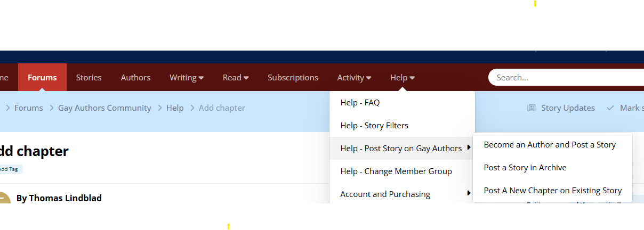Switch to the Stories tab
The height and width of the screenshot is (230, 644).
coord(88,78)
